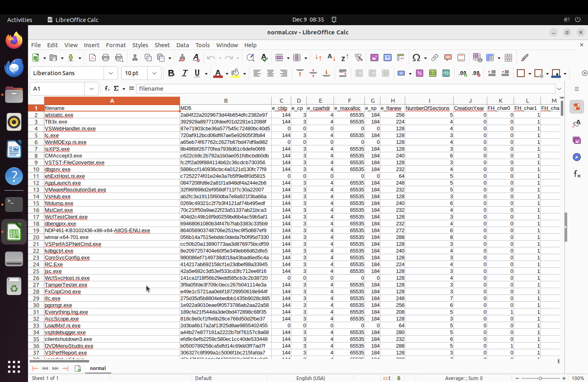Viewport: 588px width, 382px height.
Task: Open the Data menu
Action: point(182,45)
